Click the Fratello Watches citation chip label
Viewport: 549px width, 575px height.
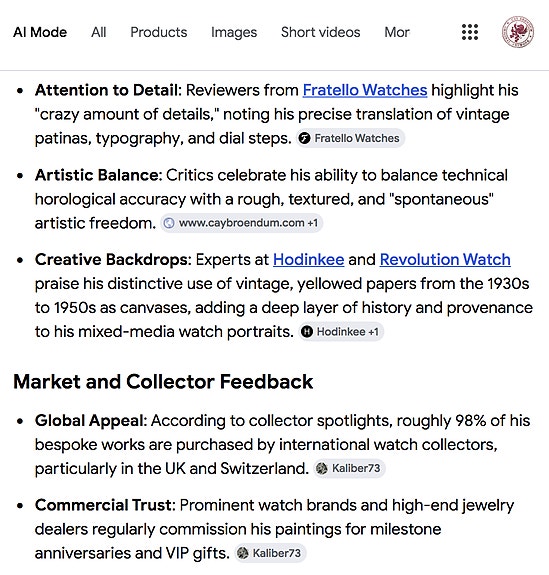point(357,139)
